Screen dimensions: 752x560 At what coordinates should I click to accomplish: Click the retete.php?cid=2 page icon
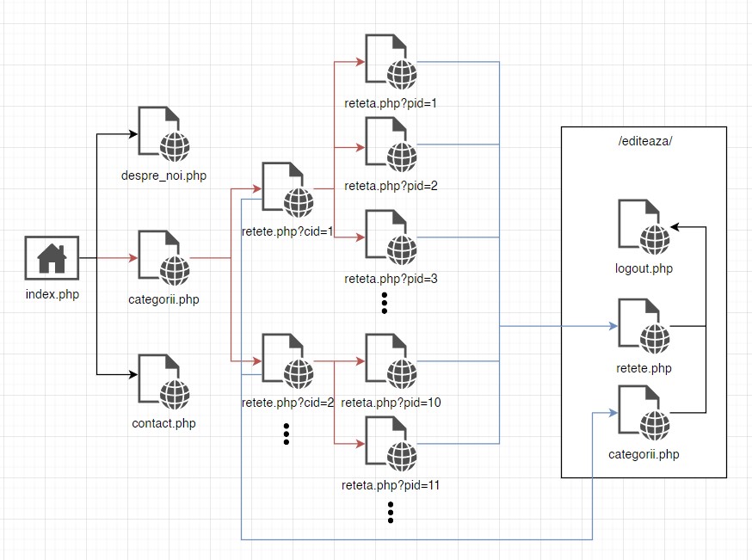[x=287, y=361]
